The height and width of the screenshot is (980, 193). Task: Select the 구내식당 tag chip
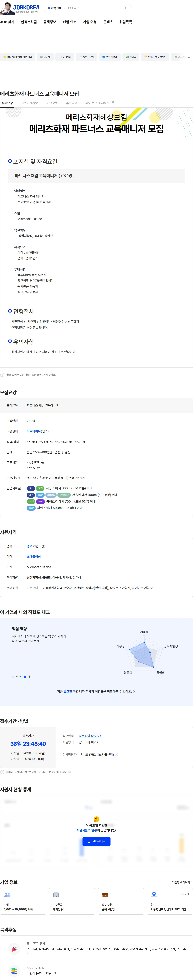pyautogui.click(x=65, y=57)
